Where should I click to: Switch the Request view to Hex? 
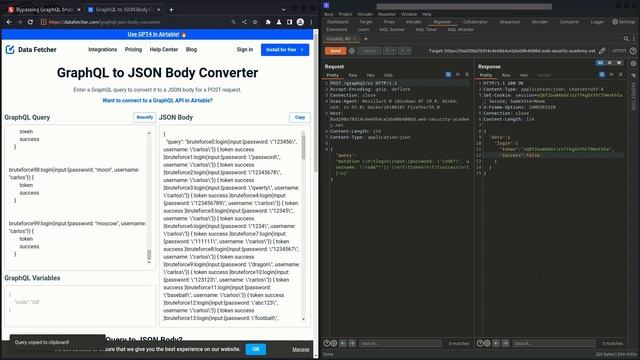tap(370, 75)
